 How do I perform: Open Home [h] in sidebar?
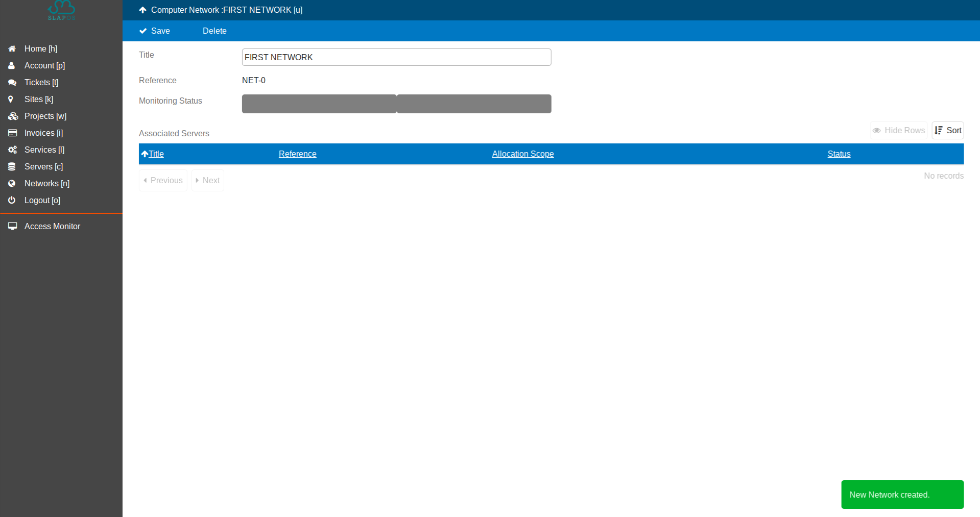[41, 49]
